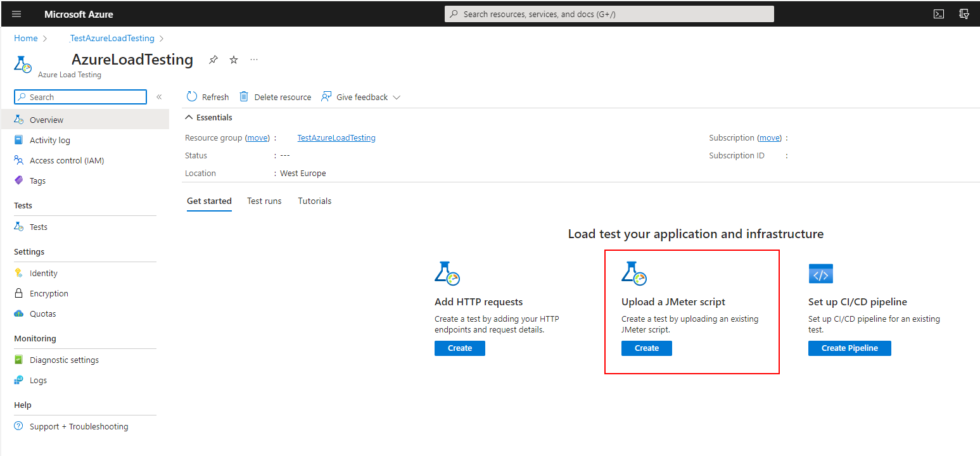Switch to the Test runs tab

click(264, 201)
